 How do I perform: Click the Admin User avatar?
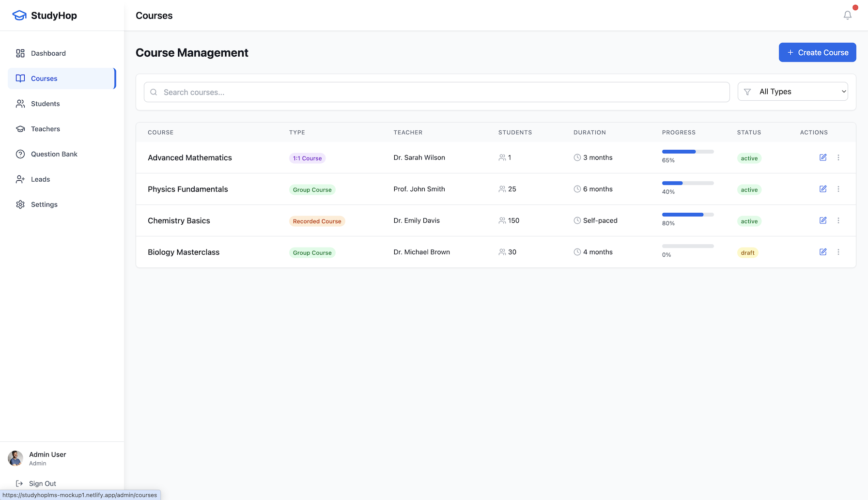[15, 458]
